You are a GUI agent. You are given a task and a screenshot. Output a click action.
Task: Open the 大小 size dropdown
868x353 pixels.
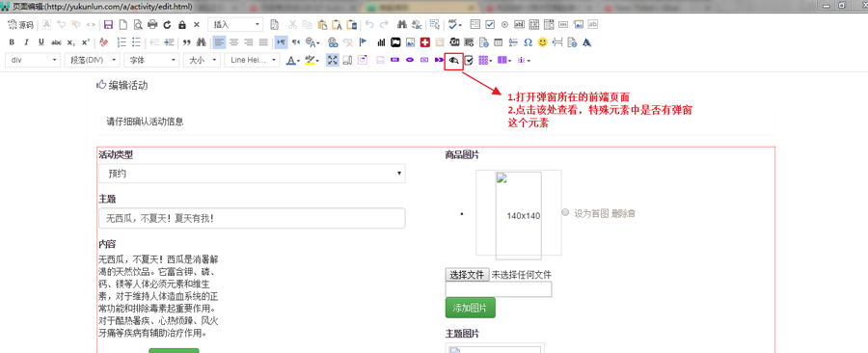[202, 61]
